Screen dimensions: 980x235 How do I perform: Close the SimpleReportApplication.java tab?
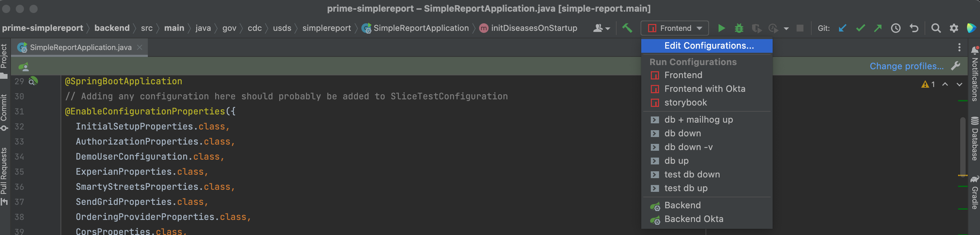[140, 47]
